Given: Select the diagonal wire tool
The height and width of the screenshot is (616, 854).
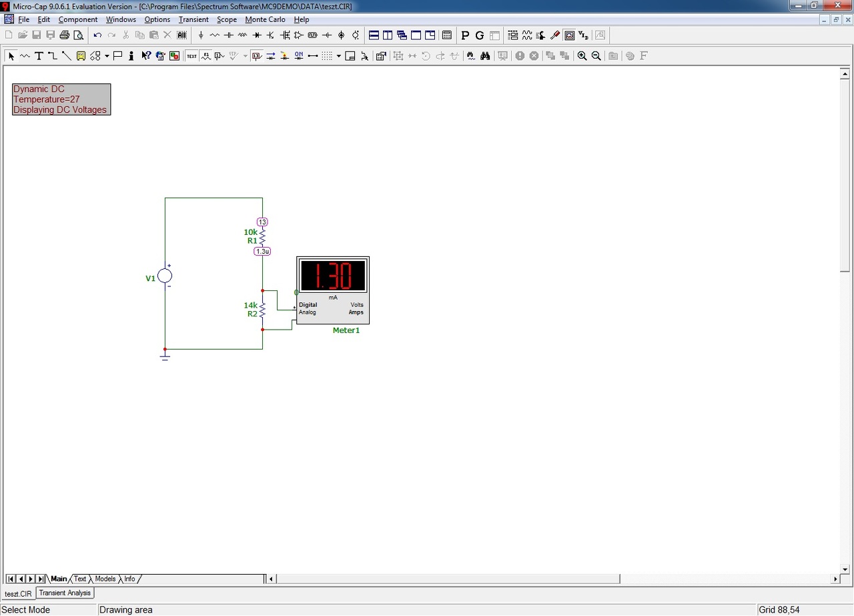Looking at the screenshot, I should coord(67,56).
